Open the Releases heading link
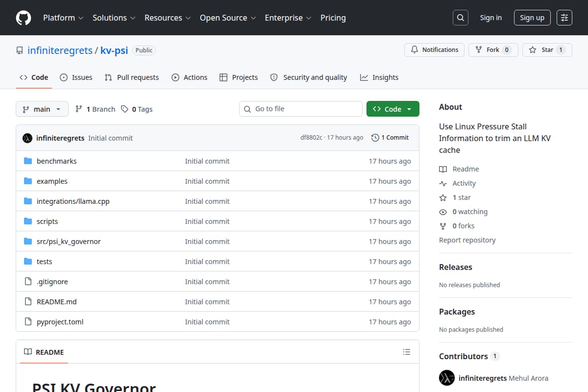 click(x=456, y=267)
